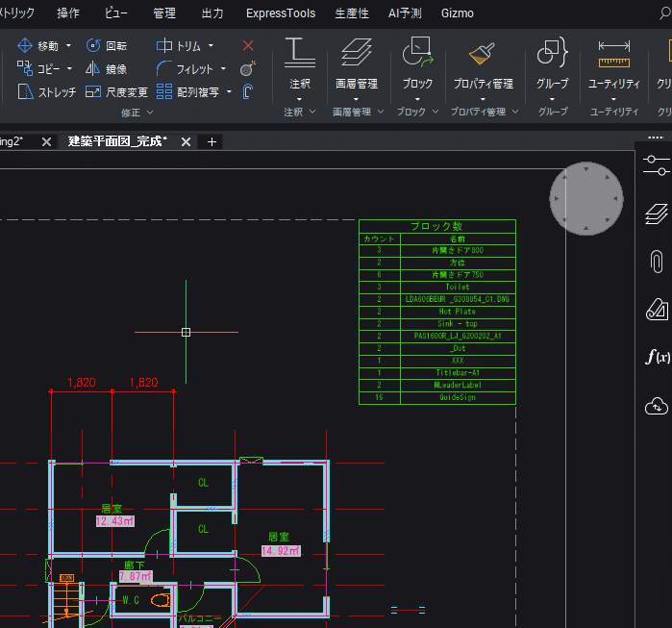Viewport: 672px width, 628px height.
Task: Click the view navigation compass wheel
Action: tap(585, 198)
